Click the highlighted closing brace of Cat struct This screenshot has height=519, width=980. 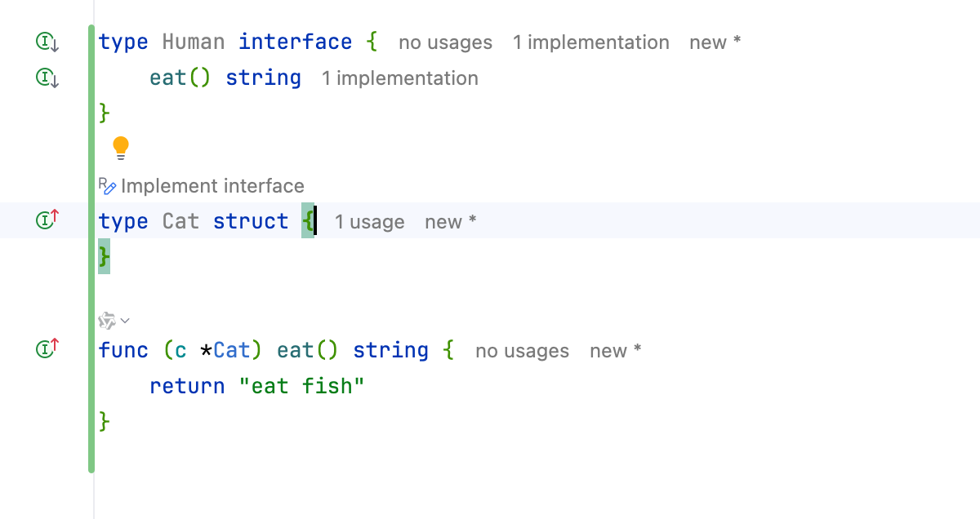104,258
